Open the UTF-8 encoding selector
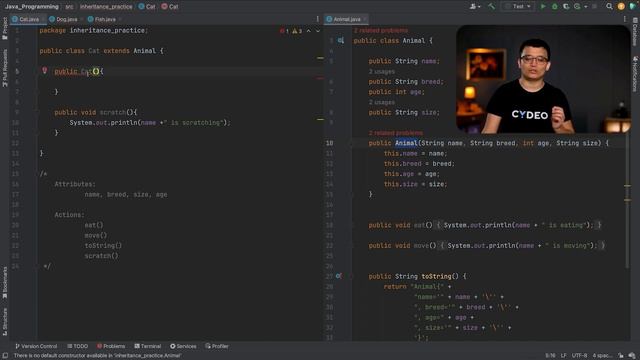The height and width of the screenshot is (360, 640). tap(579, 356)
